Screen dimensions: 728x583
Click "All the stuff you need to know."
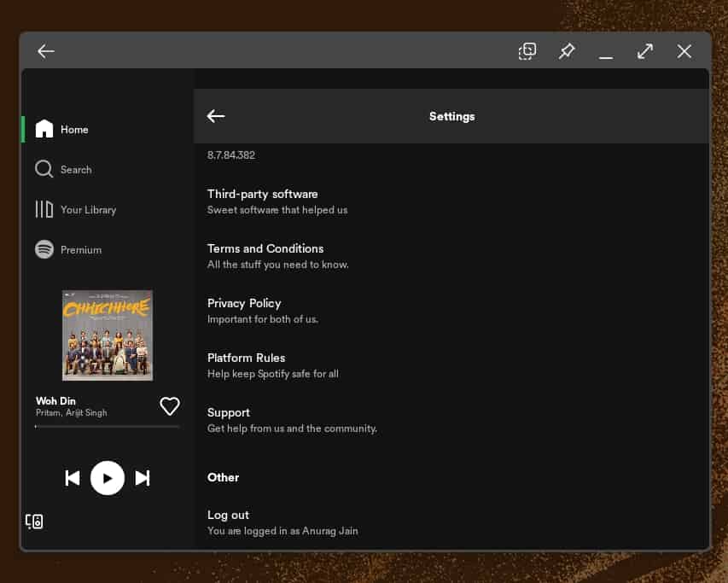pos(277,265)
